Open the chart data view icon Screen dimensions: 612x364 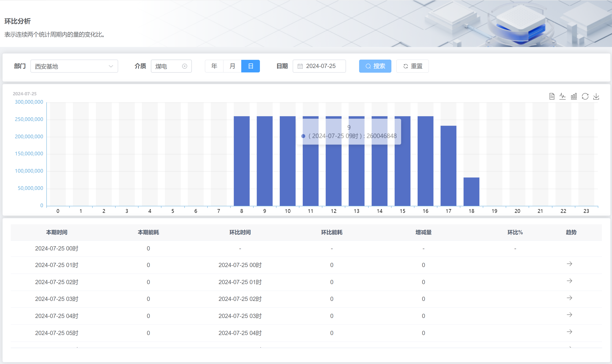pyautogui.click(x=552, y=96)
